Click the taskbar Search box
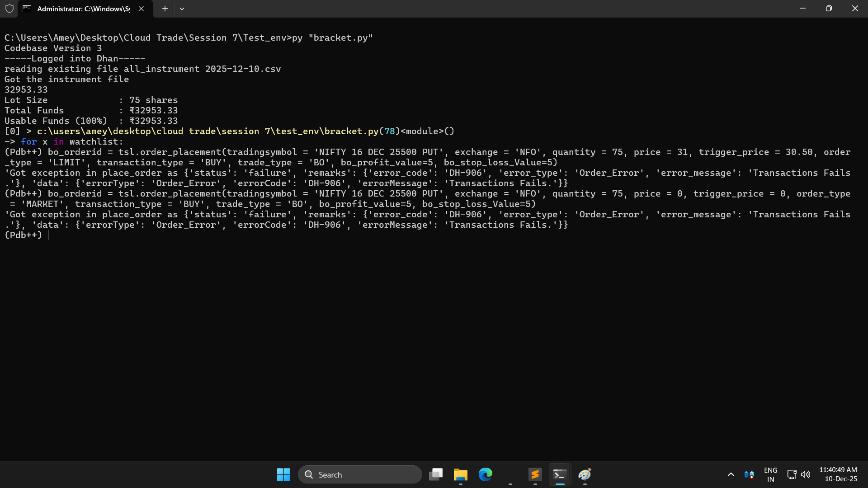 tap(360, 474)
